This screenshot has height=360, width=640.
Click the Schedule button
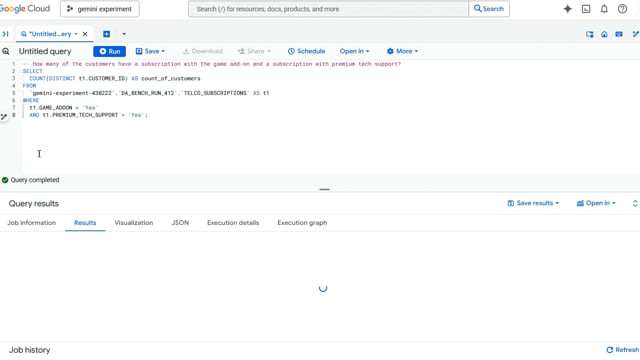point(307,51)
